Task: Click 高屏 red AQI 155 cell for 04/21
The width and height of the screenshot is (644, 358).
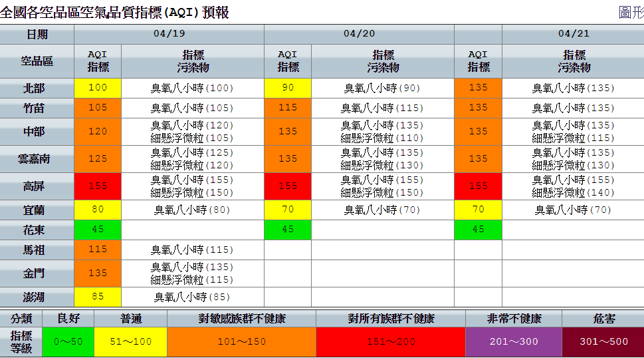Action: click(x=478, y=186)
